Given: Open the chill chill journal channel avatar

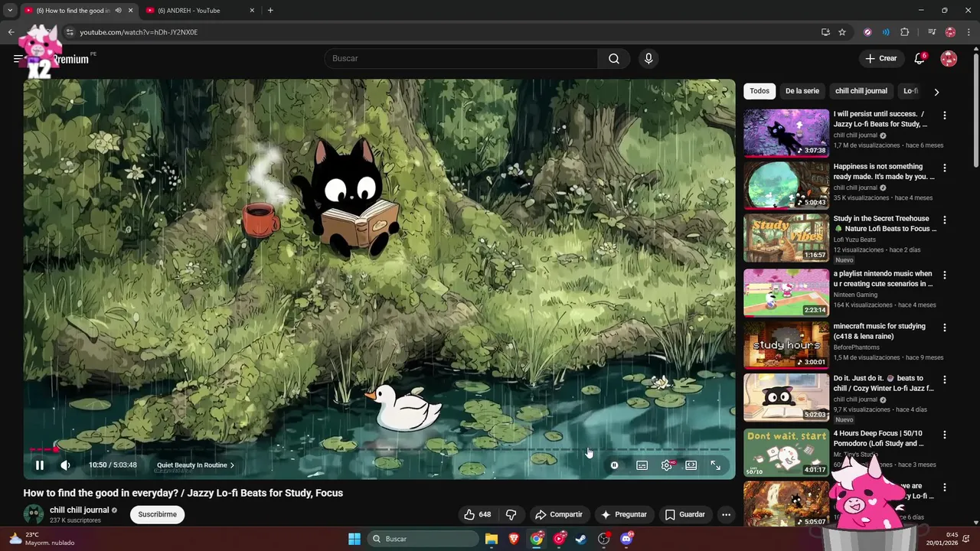Looking at the screenshot, I should point(34,514).
